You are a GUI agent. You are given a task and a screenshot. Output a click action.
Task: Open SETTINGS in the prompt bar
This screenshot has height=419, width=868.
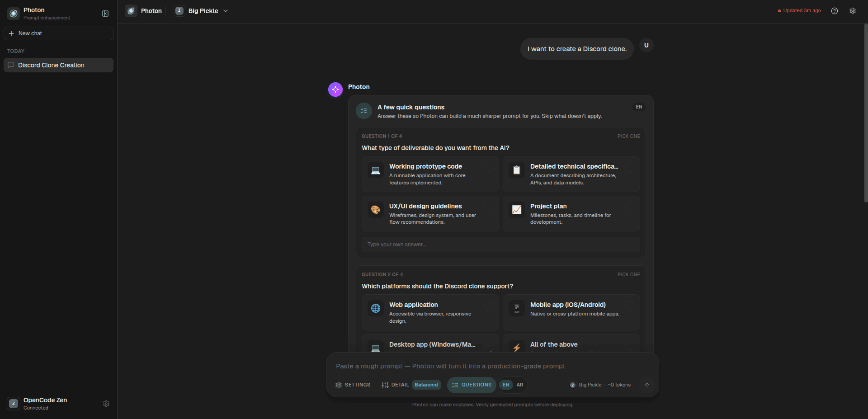[x=353, y=385]
